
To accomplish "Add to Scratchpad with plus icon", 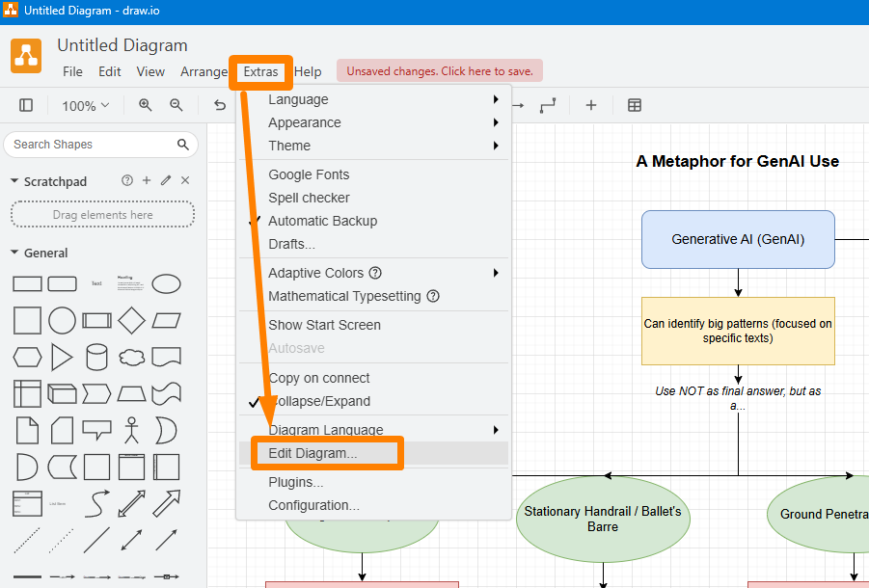I will tap(147, 180).
